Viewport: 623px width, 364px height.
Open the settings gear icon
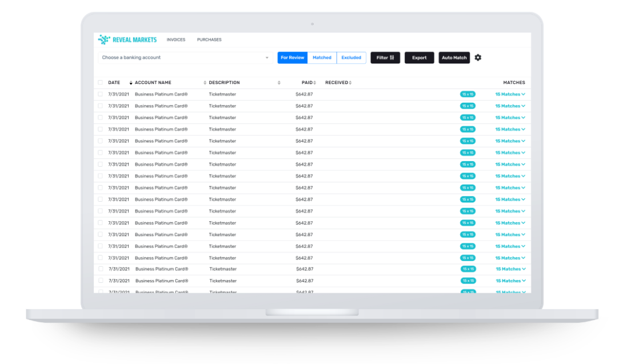pos(478,58)
